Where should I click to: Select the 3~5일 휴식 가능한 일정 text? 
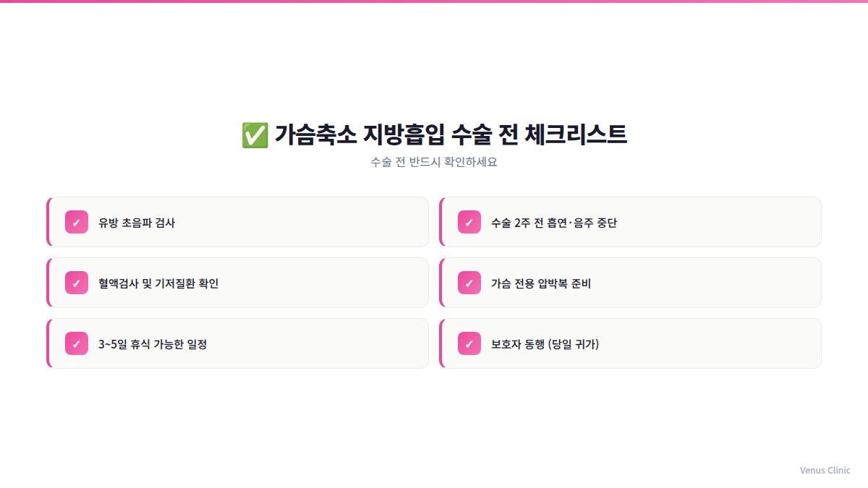[x=153, y=344]
